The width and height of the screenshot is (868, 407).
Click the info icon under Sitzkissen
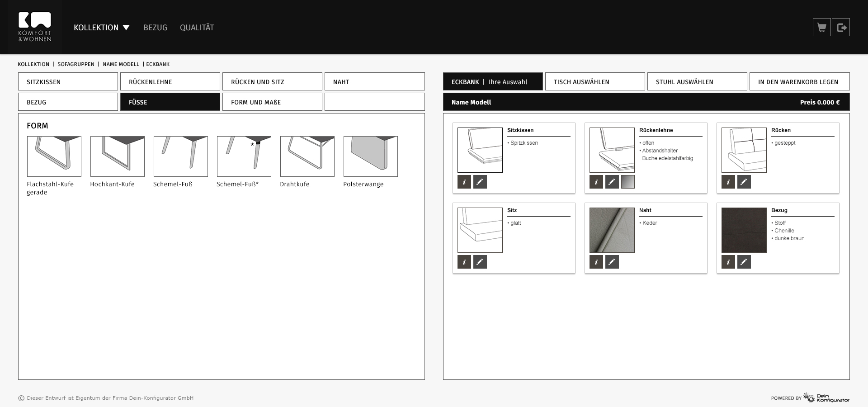point(464,182)
